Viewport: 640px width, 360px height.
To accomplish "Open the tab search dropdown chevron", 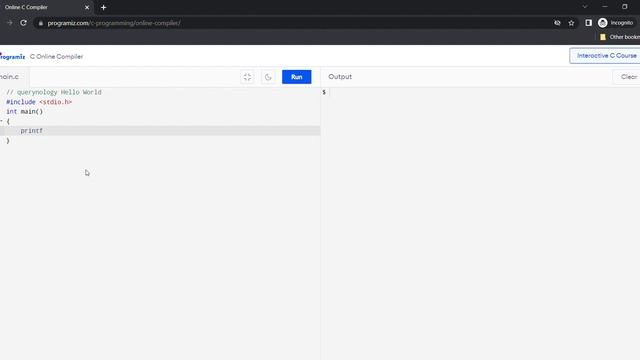I will [585, 7].
